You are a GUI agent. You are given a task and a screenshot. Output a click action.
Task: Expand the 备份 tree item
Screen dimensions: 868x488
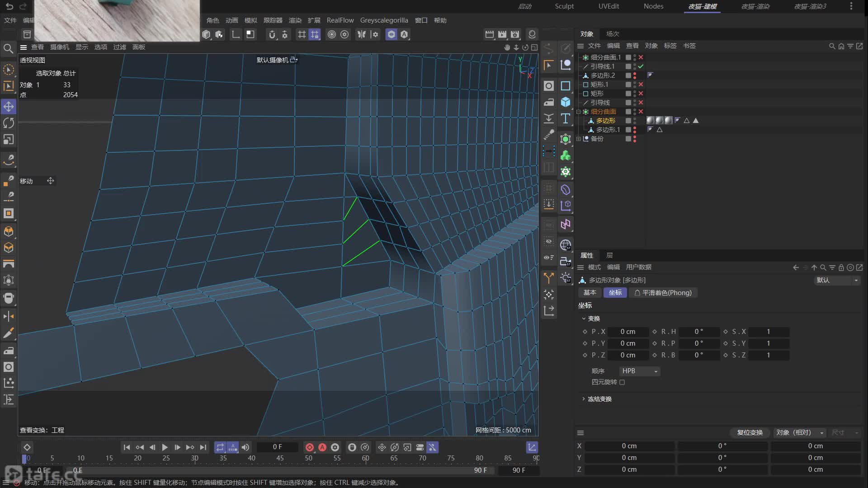579,139
